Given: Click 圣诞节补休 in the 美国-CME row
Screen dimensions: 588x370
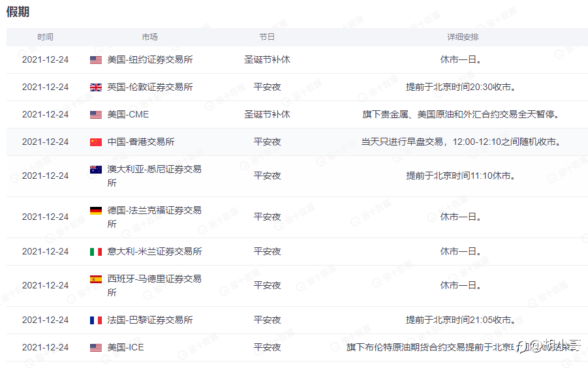Looking at the screenshot, I should click(267, 114).
